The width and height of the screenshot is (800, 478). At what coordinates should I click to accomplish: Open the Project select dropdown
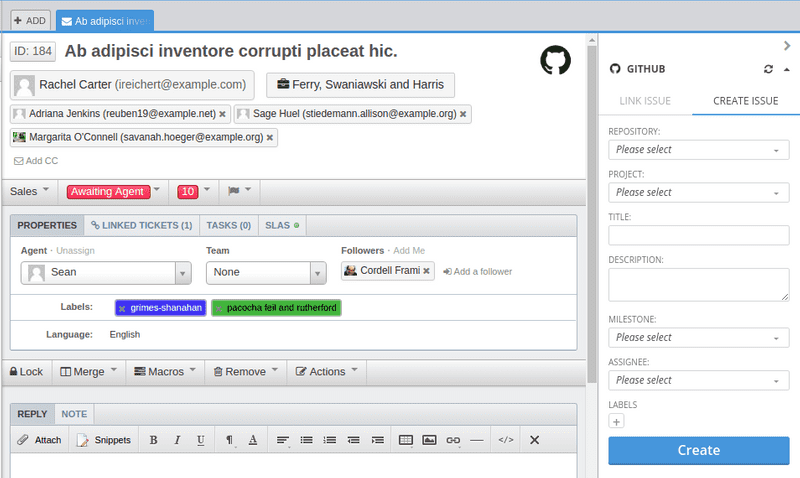698,193
